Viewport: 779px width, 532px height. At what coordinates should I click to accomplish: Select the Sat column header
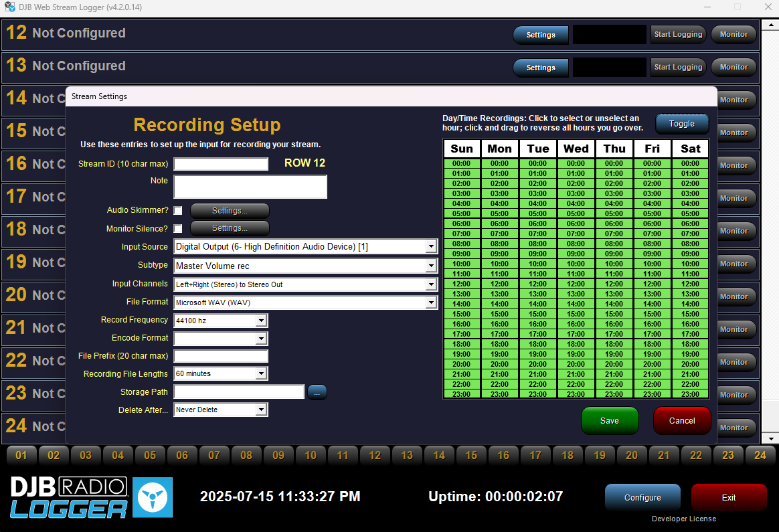691,149
